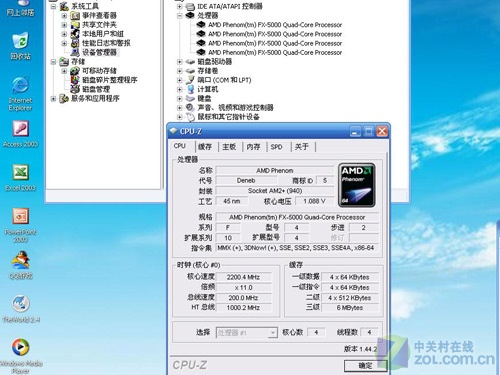The width and height of the screenshot is (500, 375).
Task: Click the HT 总线 value 1000.2 MHz
Action: 243,308
